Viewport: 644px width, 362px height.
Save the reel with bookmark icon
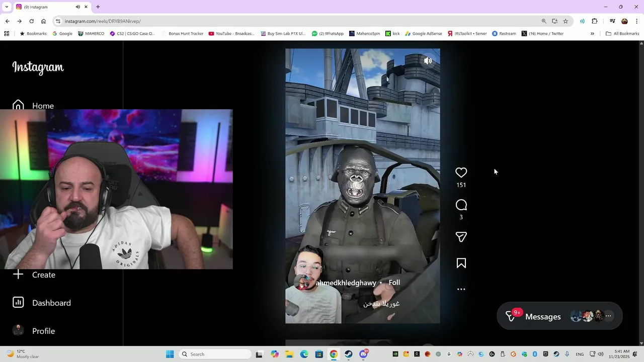tap(461, 263)
